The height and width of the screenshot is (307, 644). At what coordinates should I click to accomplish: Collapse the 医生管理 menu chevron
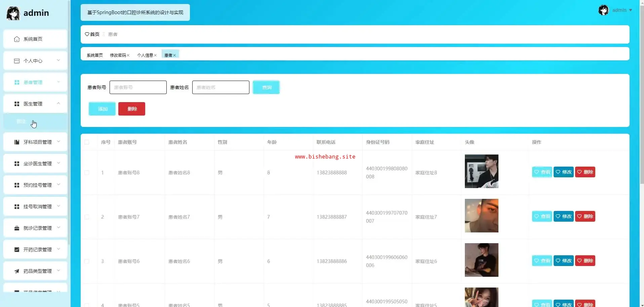coord(58,103)
